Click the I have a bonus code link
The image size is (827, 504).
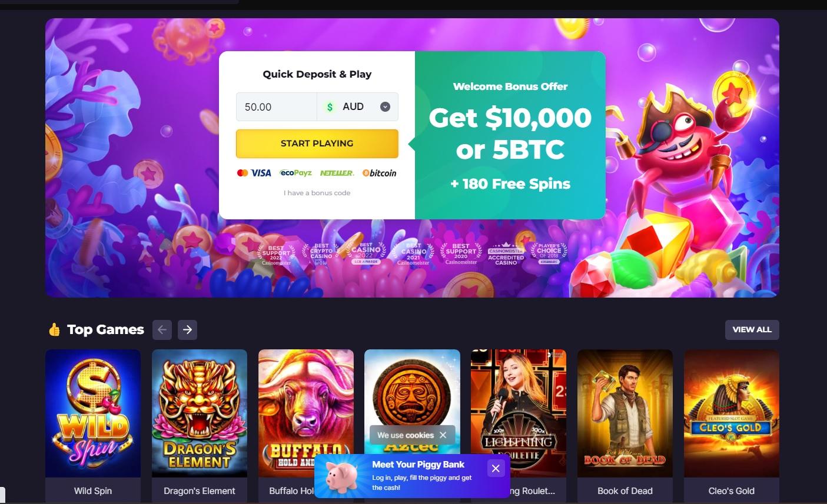317,193
